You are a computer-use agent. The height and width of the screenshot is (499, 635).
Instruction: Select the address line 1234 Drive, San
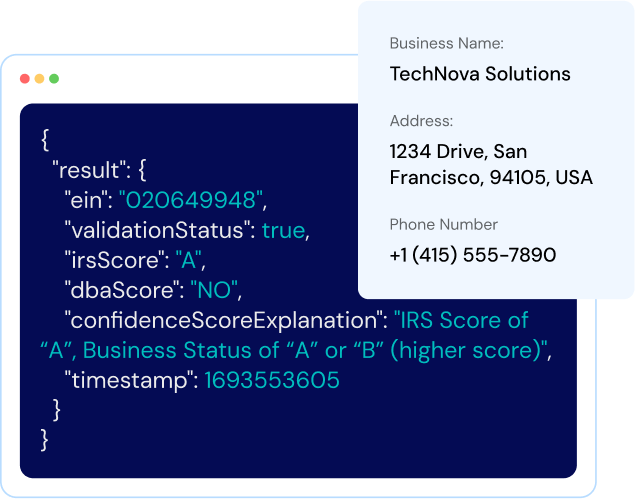[458, 152]
